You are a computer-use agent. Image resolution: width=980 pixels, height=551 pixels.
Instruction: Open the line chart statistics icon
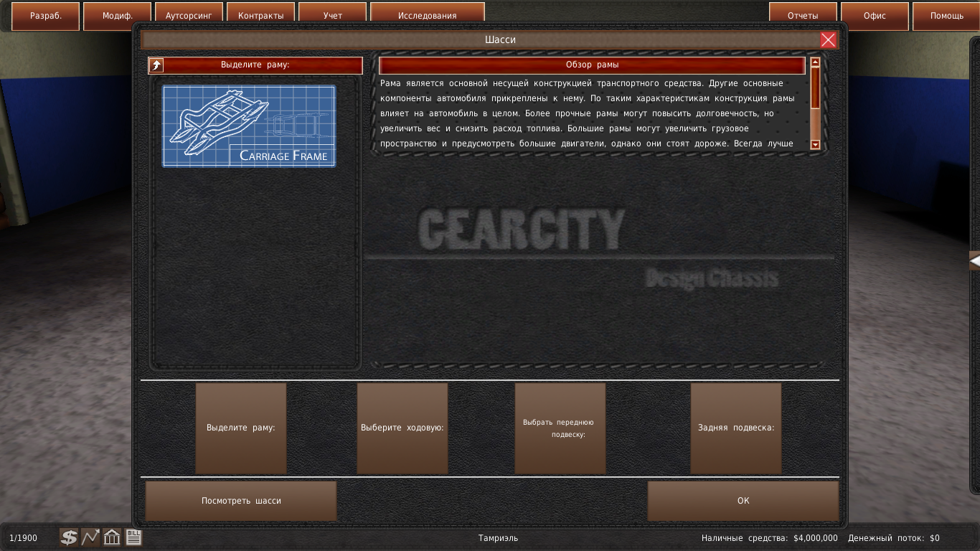pyautogui.click(x=90, y=537)
